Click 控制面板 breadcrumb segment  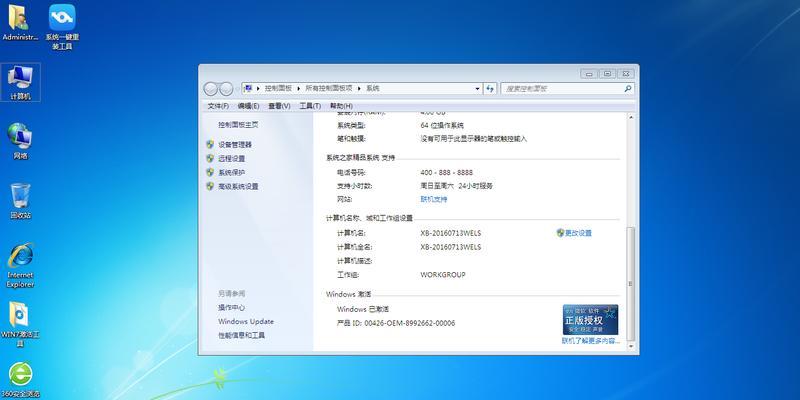pos(278,88)
